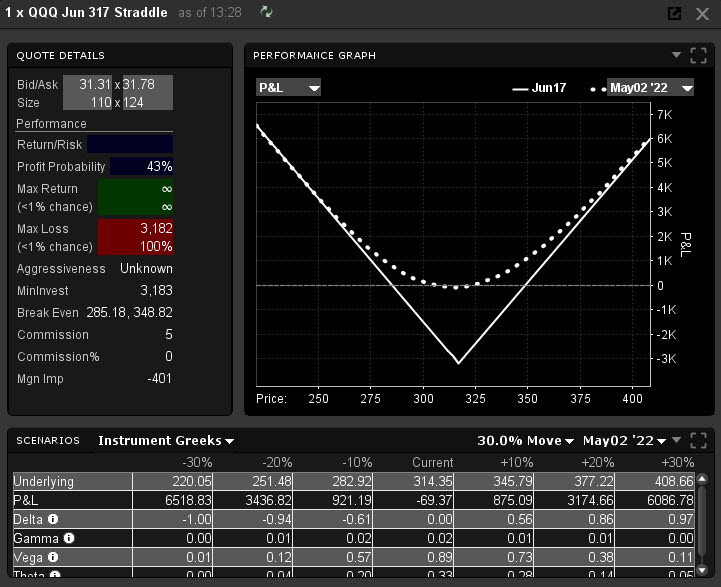Click the scenarios scrollbar down arrow
The image size is (721, 587).
point(702,570)
